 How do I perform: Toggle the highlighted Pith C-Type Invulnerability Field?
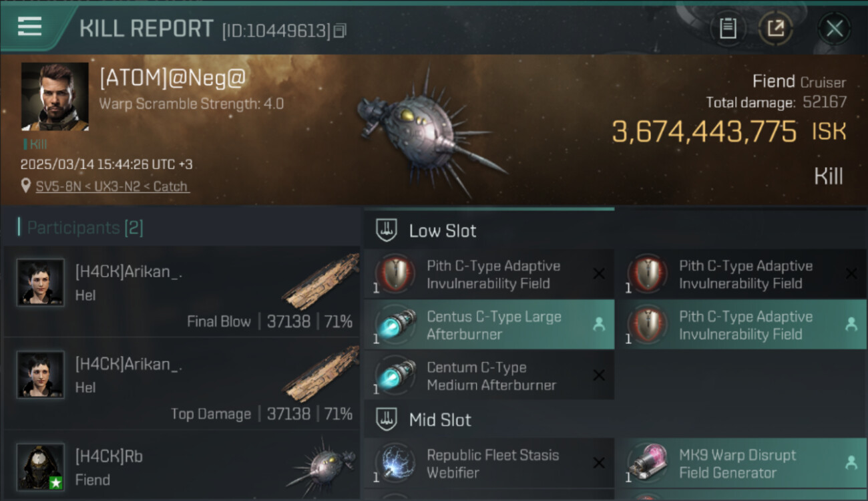pyautogui.click(x=851, y=325)
